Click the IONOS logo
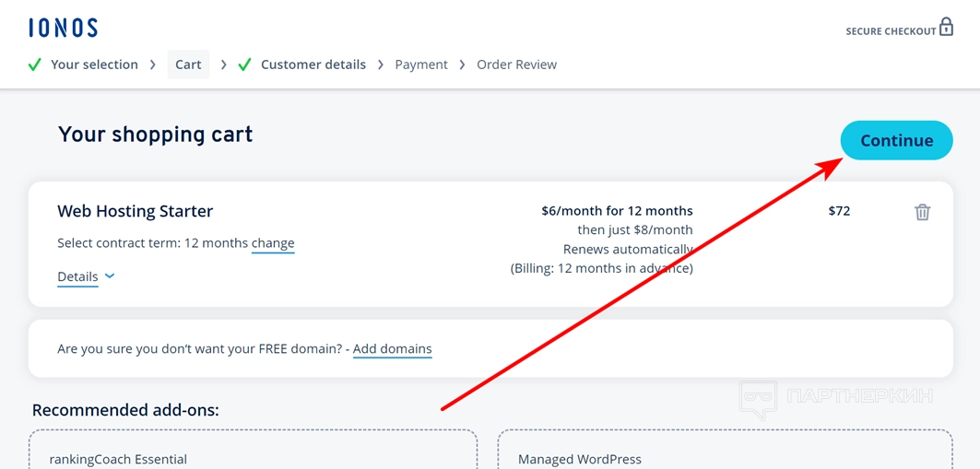 click(63, 28)
